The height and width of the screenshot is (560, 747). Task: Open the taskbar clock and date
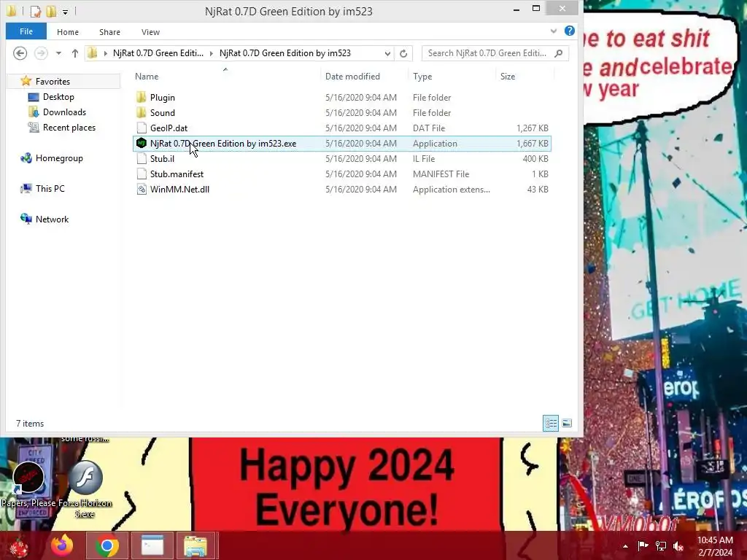pos(715,546)
